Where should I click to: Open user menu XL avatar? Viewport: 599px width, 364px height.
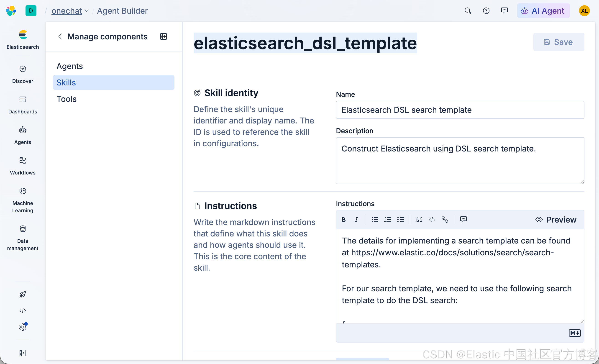point(584,11)
